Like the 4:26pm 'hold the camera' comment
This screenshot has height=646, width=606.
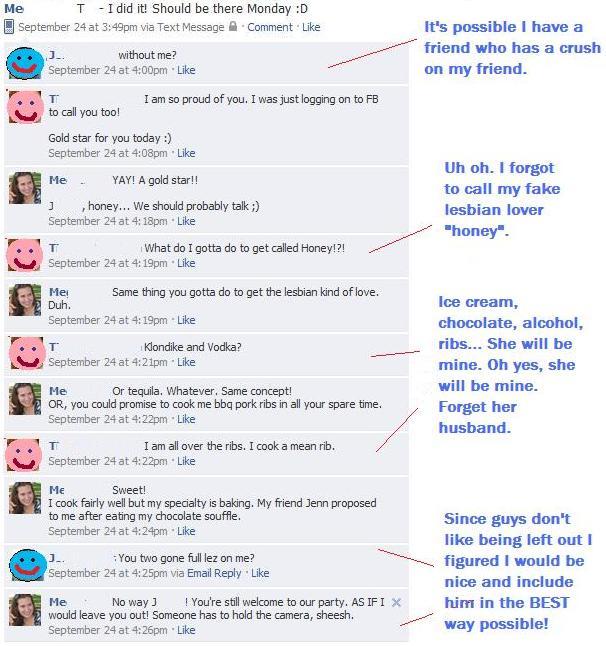[186, 630]
